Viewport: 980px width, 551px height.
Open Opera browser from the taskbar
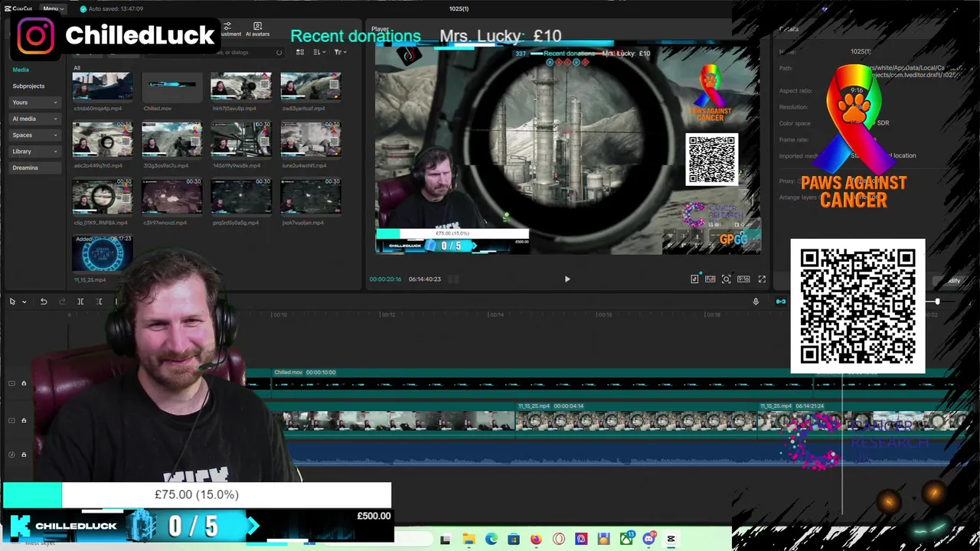pos(558,540)
